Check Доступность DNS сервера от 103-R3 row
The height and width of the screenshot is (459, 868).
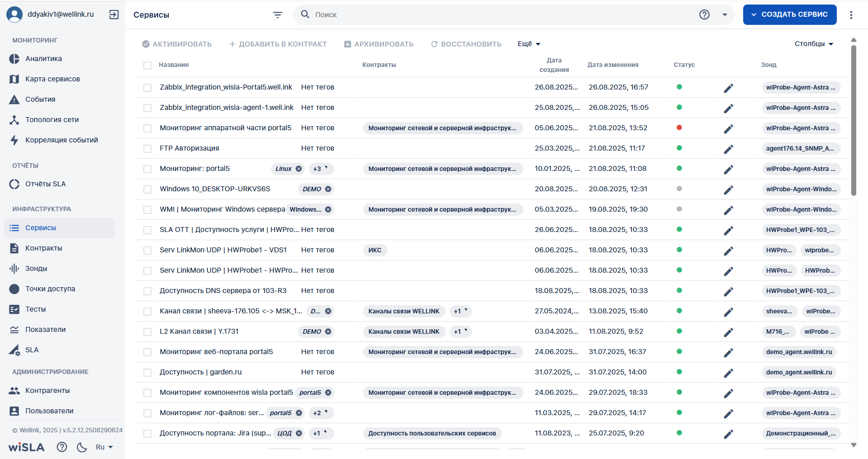pyautogui.click(x=147, y=291)
